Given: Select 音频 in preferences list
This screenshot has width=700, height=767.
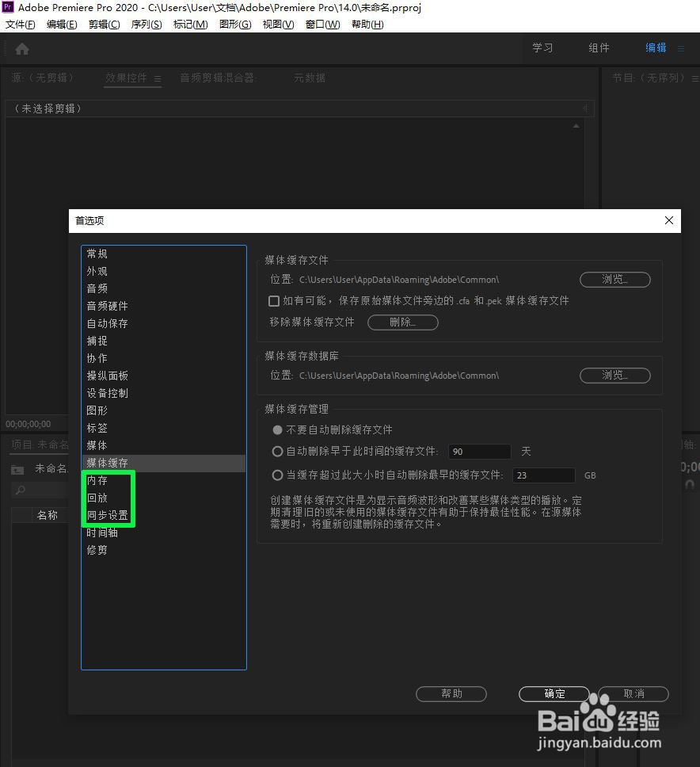Looking at the screenshot, I should click(163, 288).
